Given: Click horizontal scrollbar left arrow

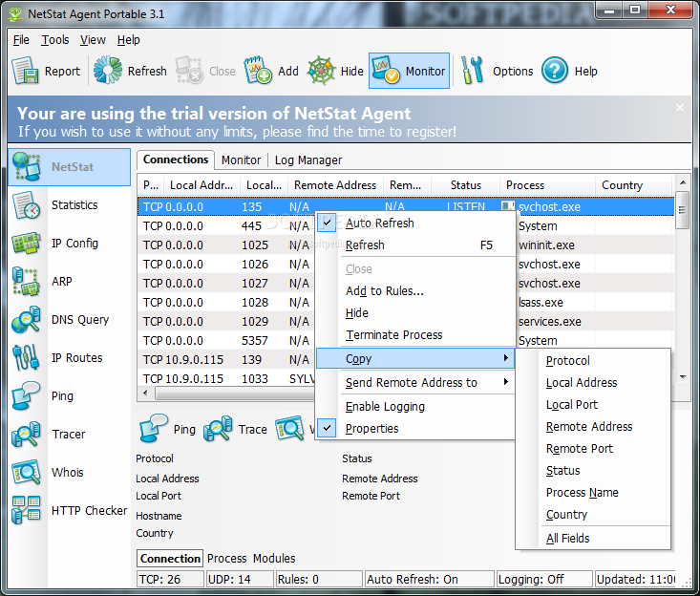Looking at the screenshot, I should tap(145, 393).
